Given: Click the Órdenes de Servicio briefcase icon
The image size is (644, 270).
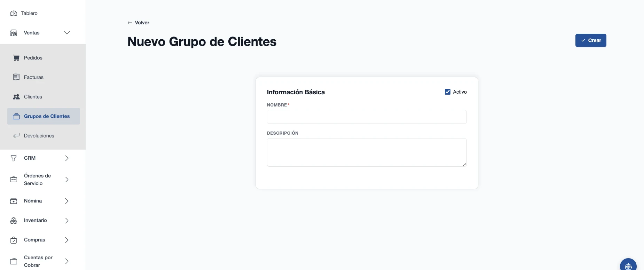Looking at the screenshot, I should [14, 180].
